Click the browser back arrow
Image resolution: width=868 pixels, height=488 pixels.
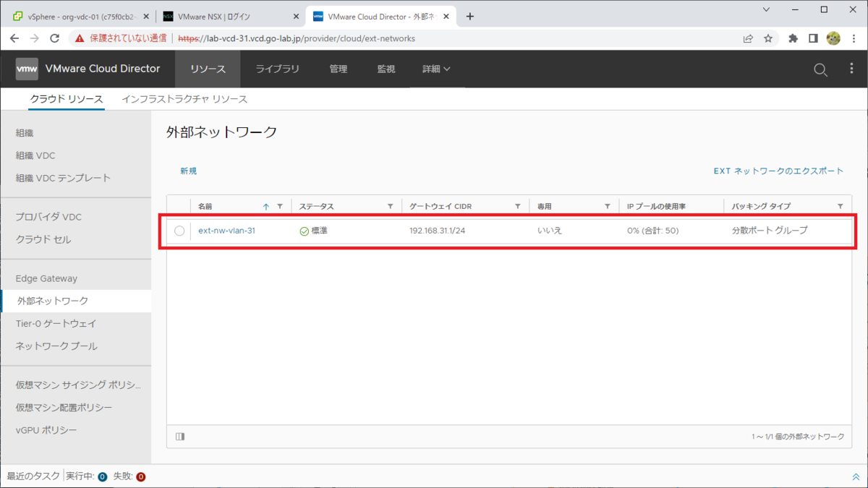point(15,38)
